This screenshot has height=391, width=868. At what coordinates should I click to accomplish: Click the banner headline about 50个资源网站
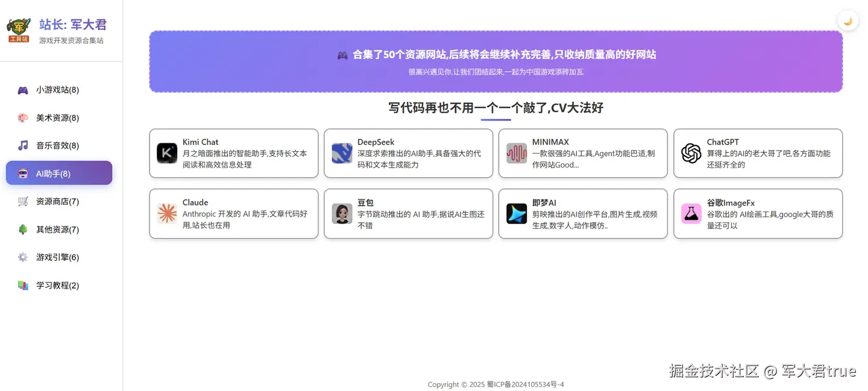505,54
